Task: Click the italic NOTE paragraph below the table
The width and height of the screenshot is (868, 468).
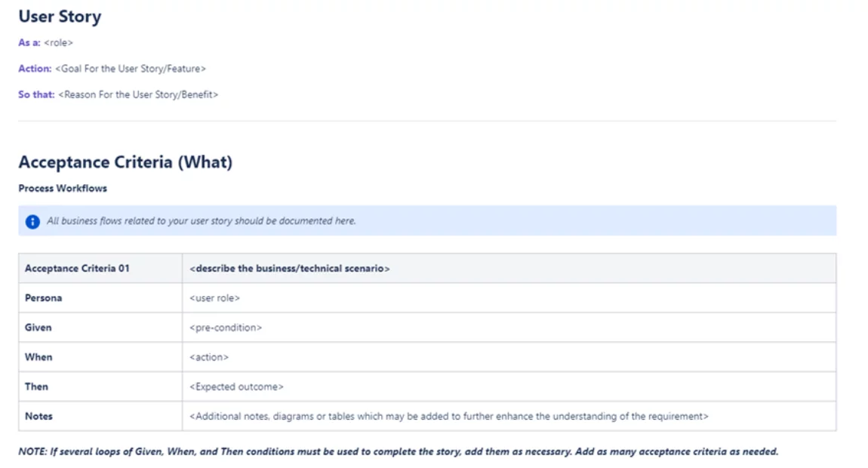Action: point(398,452)
